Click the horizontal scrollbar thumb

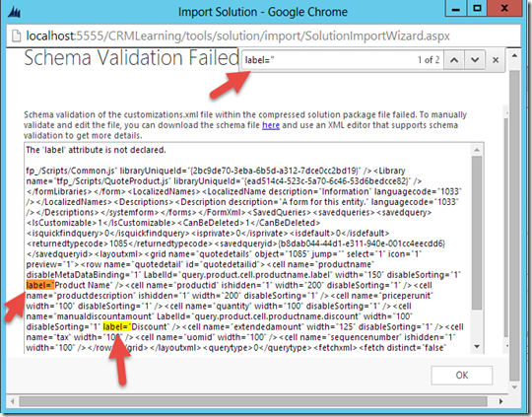point(253,401)
